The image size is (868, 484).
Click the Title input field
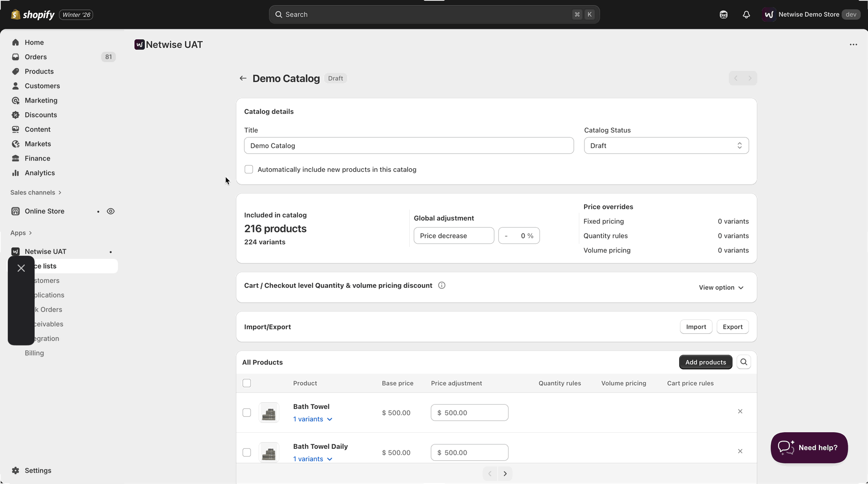click(408, 145)
